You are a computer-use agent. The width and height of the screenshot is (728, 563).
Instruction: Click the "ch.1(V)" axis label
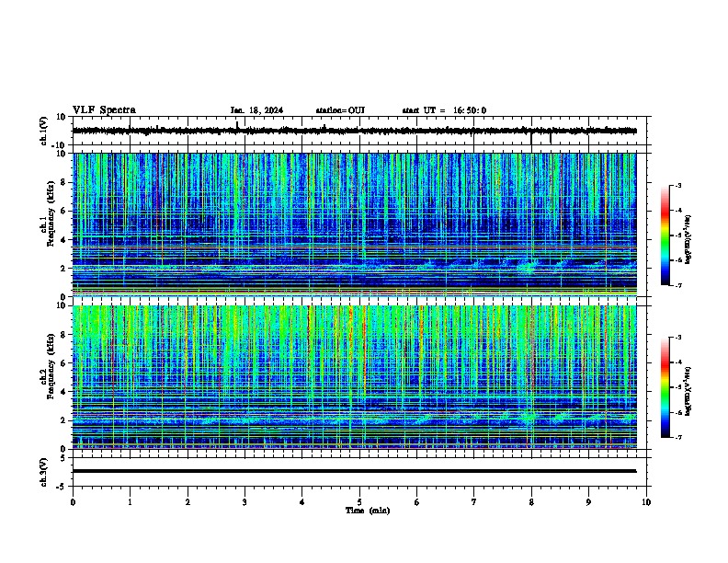[44, 131]
